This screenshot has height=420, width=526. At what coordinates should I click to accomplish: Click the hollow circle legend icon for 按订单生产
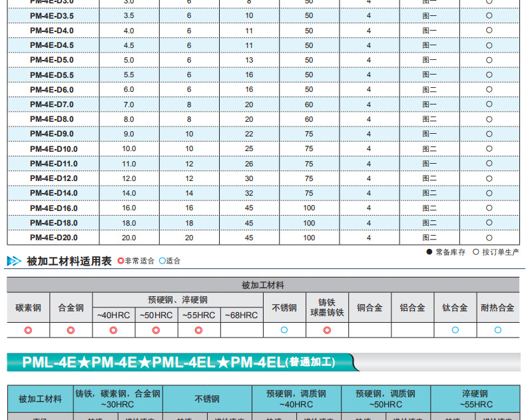coord(475,252)
